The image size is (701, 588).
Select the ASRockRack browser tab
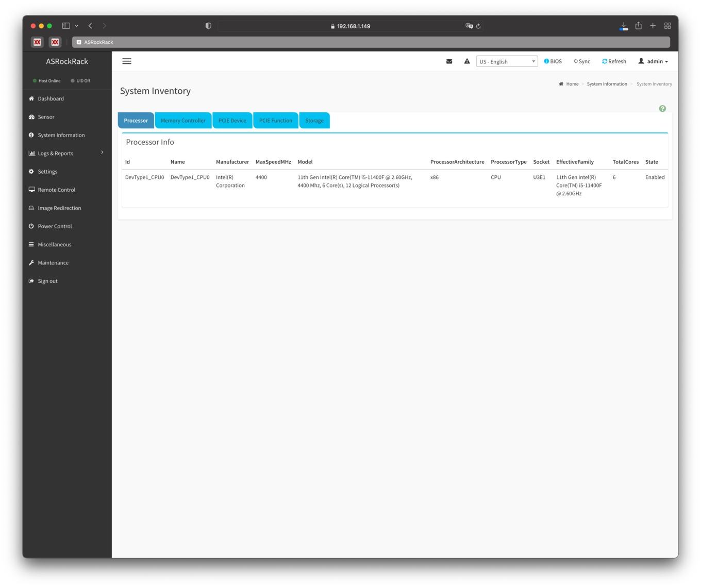371,42
